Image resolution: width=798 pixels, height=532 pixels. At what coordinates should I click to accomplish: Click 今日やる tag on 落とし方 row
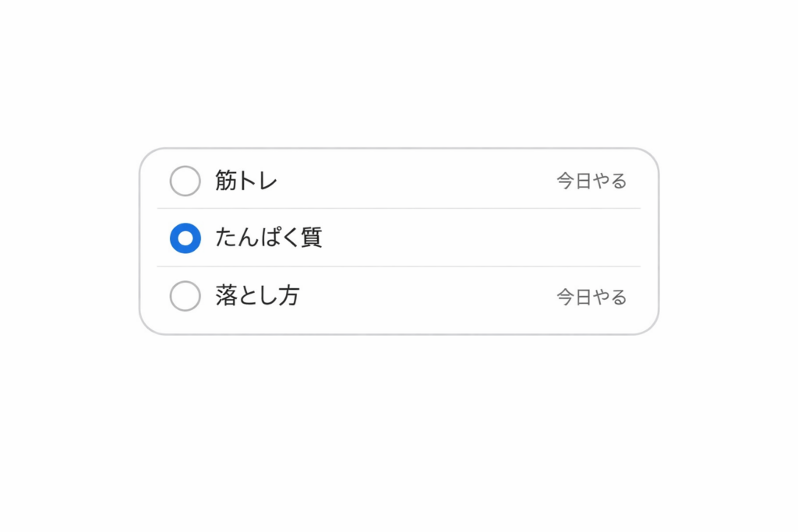pos(591,297)
